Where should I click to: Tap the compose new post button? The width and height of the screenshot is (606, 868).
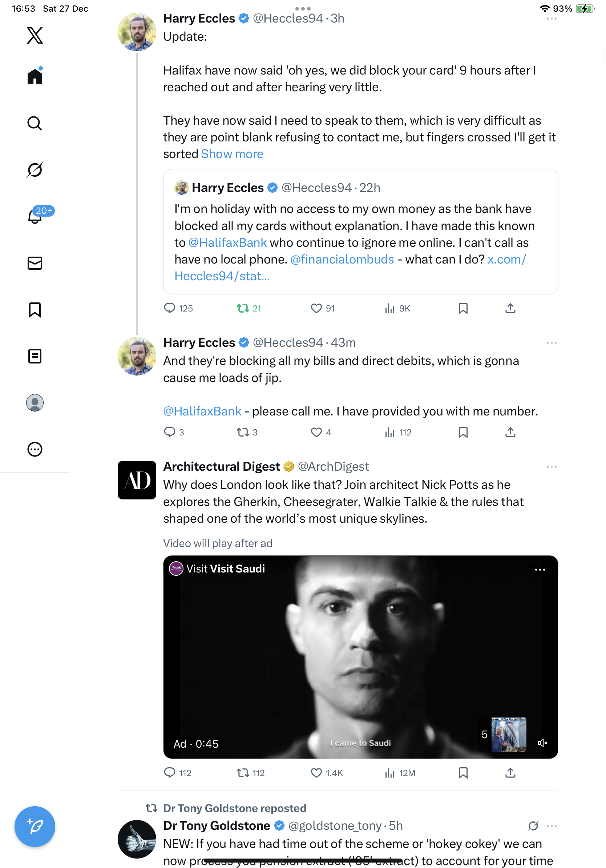pyautogui.click(x=35, y=827)
